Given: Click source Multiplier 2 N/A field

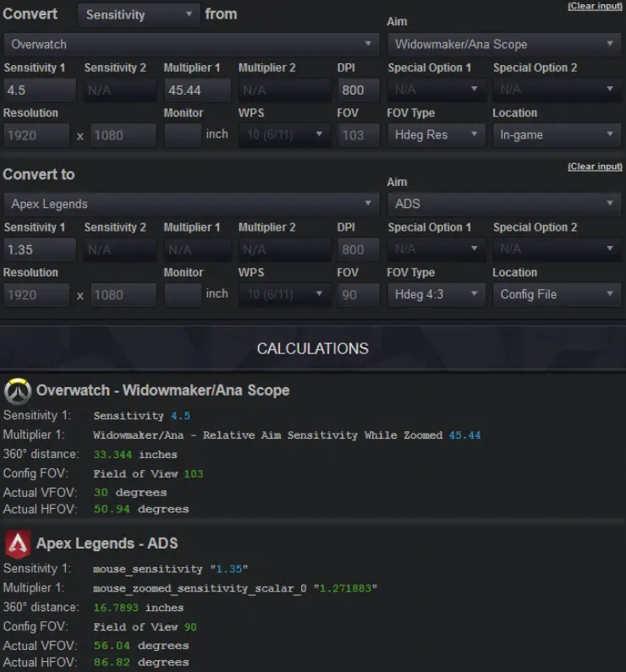Looking at the screenshot, I should point(285,90).
